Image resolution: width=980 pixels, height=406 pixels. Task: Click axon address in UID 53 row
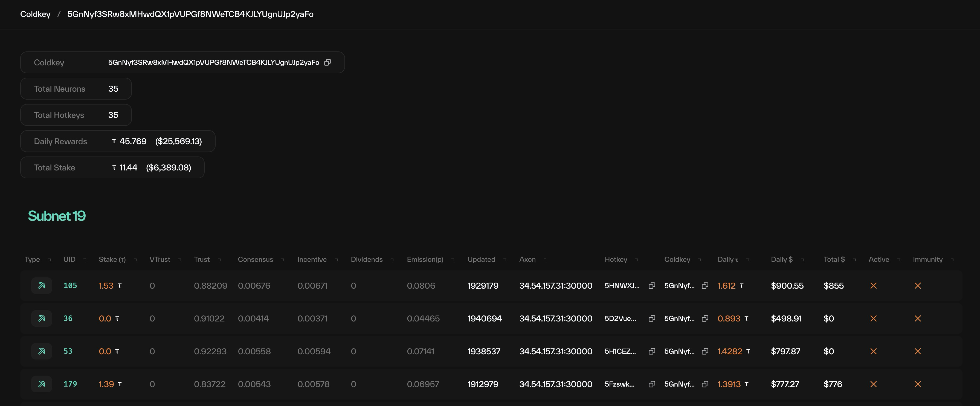tap(556, 351)
